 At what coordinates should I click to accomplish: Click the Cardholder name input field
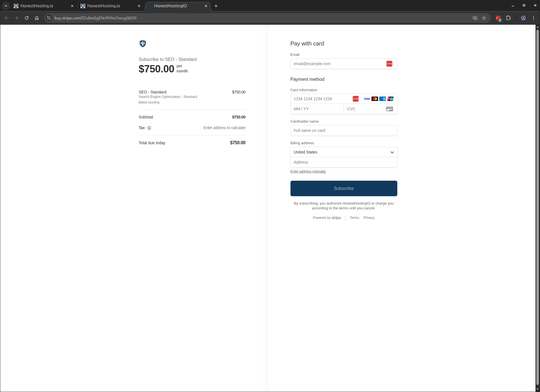point(344,130)
